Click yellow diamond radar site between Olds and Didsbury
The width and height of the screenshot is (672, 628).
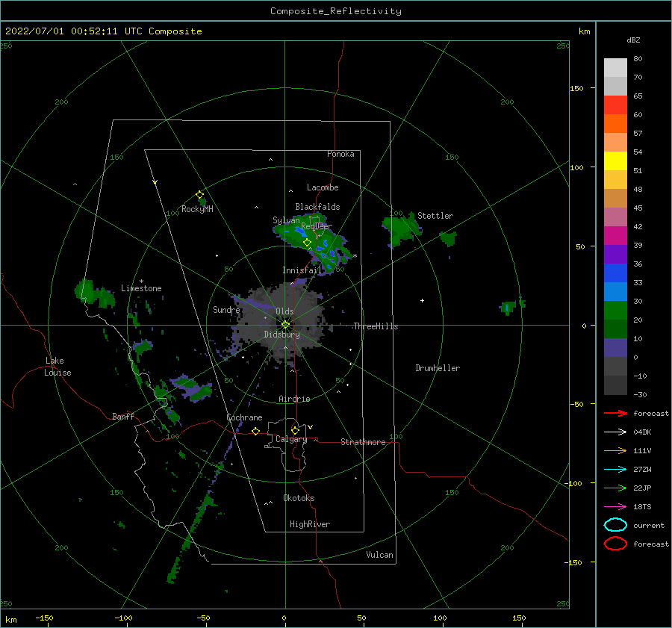tap(285, 325)
